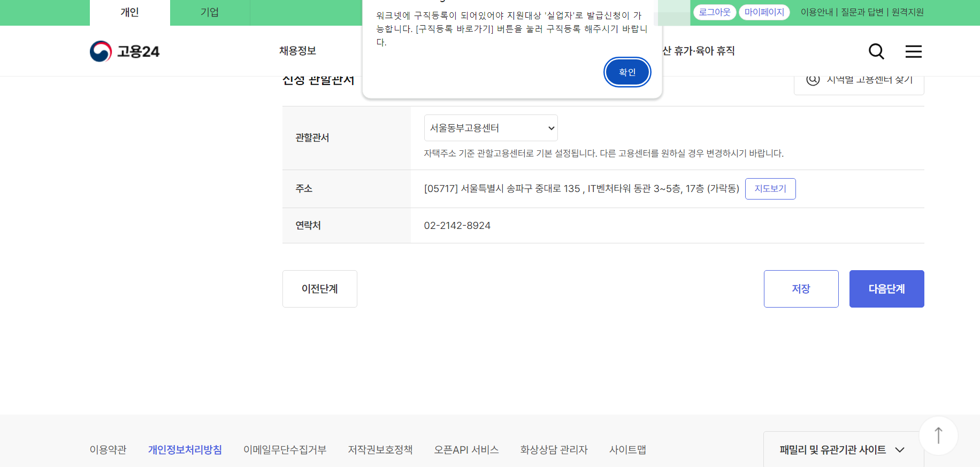Click the 연락처 row label
This screenshot has height=467, width=980.
(x=308, y=226)
